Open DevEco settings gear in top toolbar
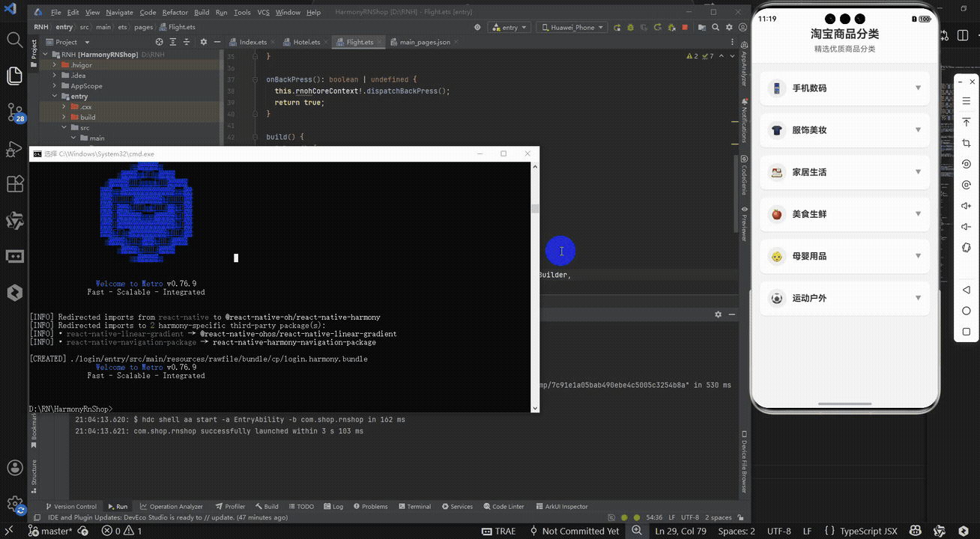The image size is (980, 539). click(729, 27)
